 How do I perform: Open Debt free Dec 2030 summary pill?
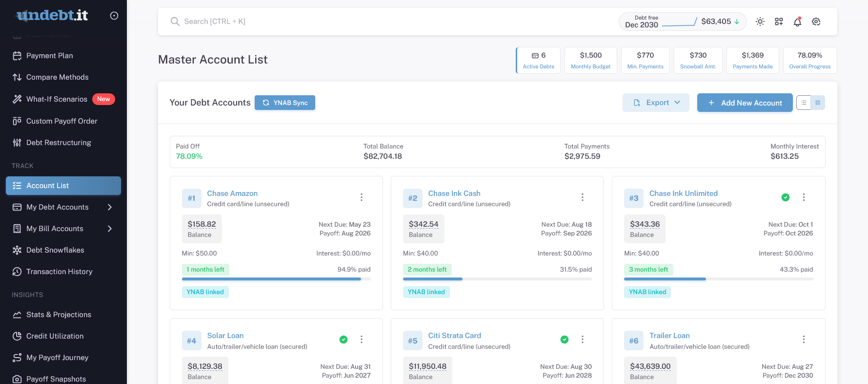point(683,21)
